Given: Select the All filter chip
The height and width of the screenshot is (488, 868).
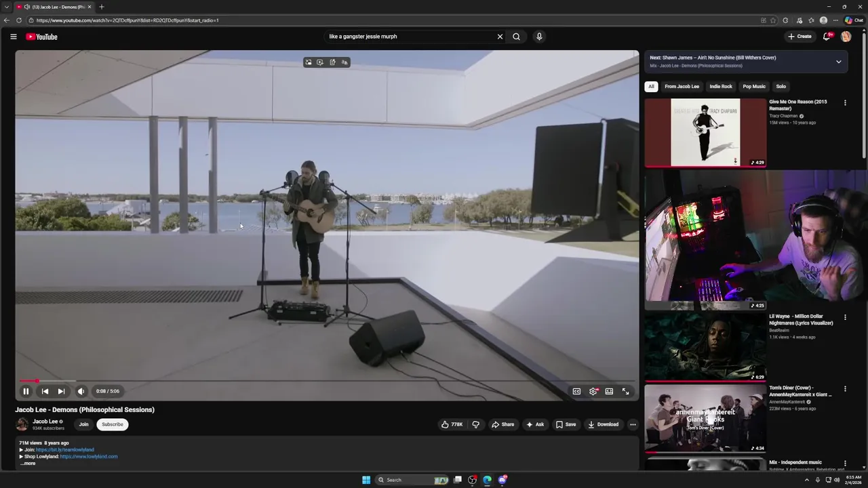Looking at the screenshot, I should 651,87.
